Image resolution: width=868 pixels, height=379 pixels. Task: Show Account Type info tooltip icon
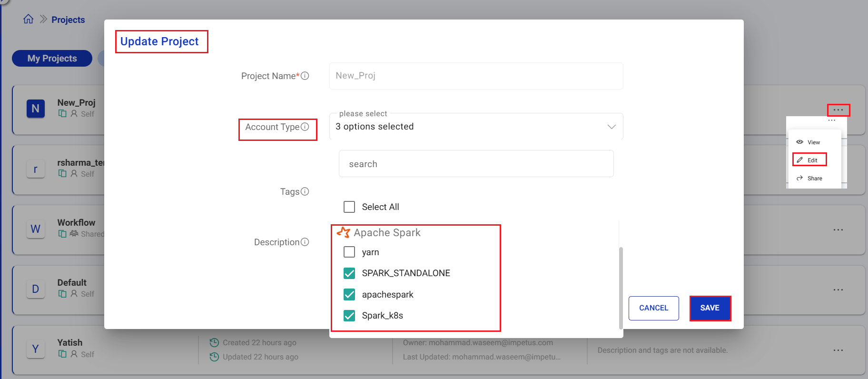pyautogui.click(x=305, y=127)
